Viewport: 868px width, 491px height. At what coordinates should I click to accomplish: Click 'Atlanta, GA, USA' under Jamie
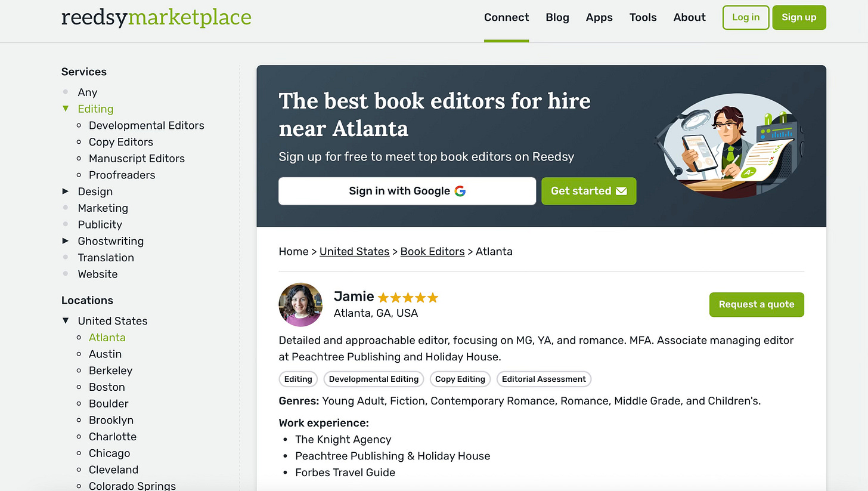click(x=376, y=313)
